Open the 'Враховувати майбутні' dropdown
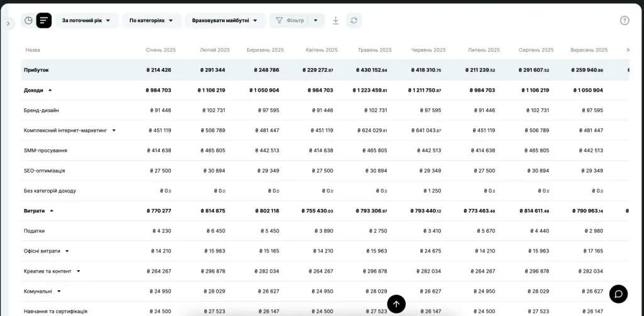This screenshot has width=644, height=316. 225,21
